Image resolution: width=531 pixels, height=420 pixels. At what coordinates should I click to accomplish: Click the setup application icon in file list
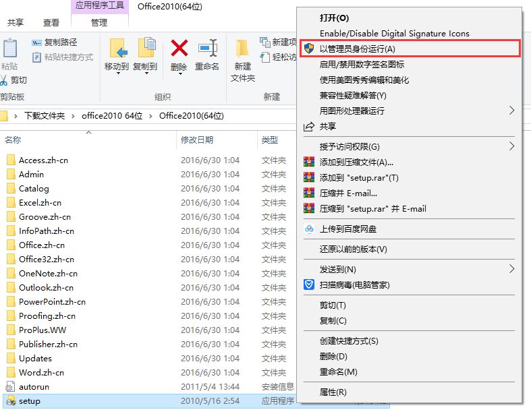pos(11,401)
